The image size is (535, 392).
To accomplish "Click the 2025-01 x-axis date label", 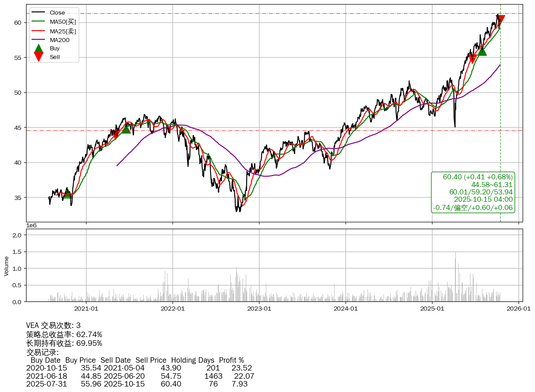I will click(432, 309).
